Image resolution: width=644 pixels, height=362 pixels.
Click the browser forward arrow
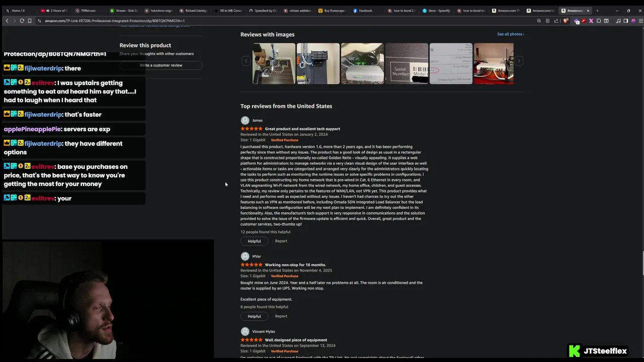tap(14, 21)
